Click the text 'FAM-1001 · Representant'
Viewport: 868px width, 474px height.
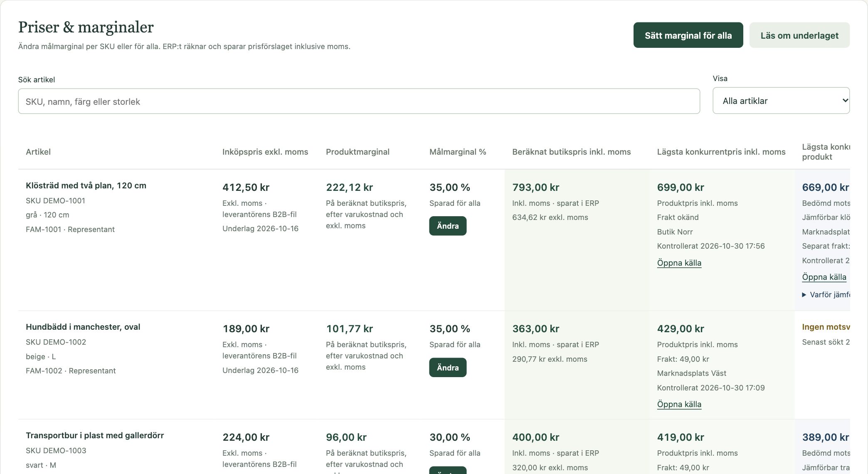[x=70, y=229]
